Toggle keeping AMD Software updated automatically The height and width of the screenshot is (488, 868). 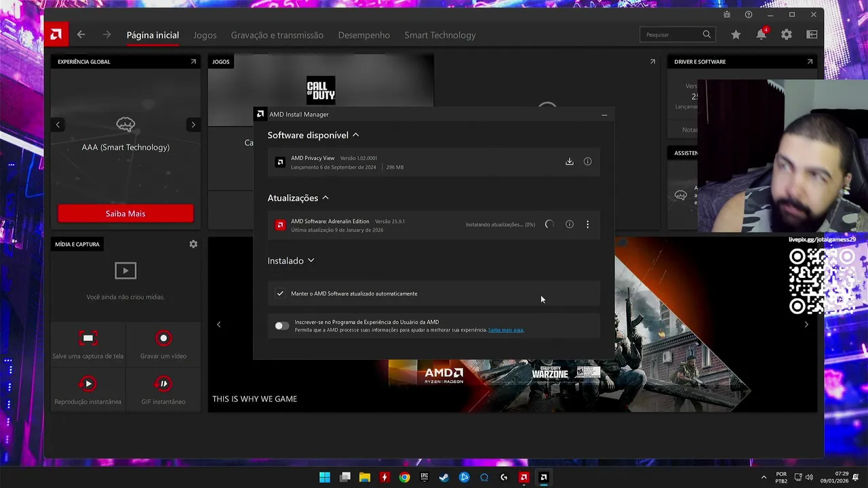pyautogui.click(x=280, y=293)
